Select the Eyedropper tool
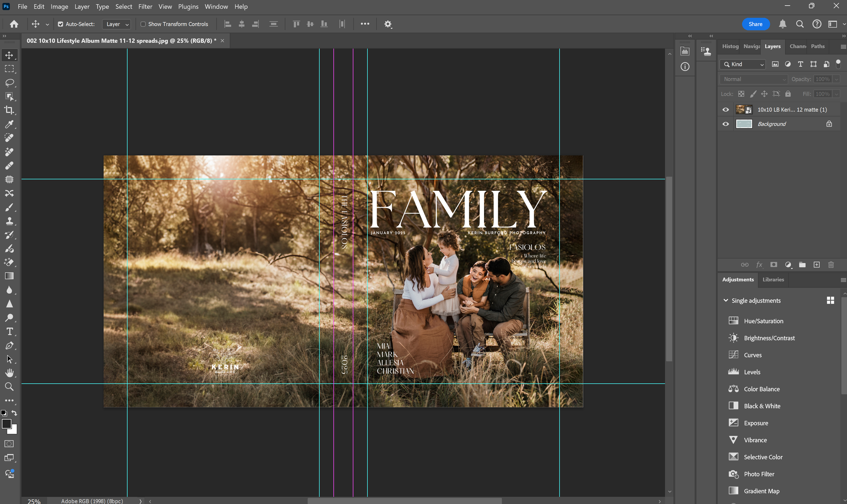The image size is (847, 504). pyautogui.click(x=9, y=124)
